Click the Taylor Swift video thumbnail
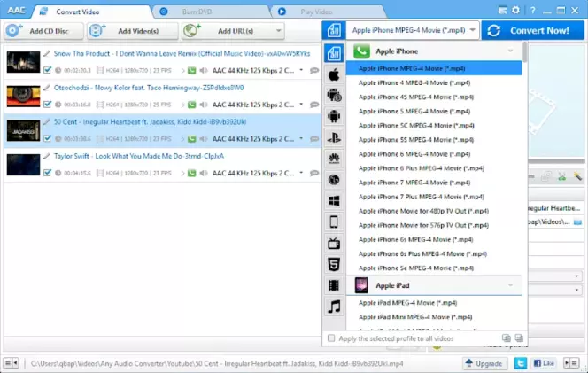Screen dimensions: 588x373 23,165
